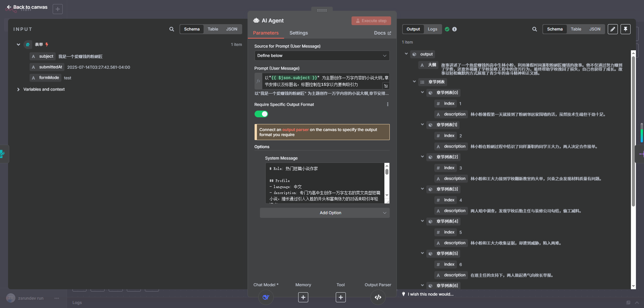
Task: Open the AI Agent Docs link
Action: (x=382, y=33)
